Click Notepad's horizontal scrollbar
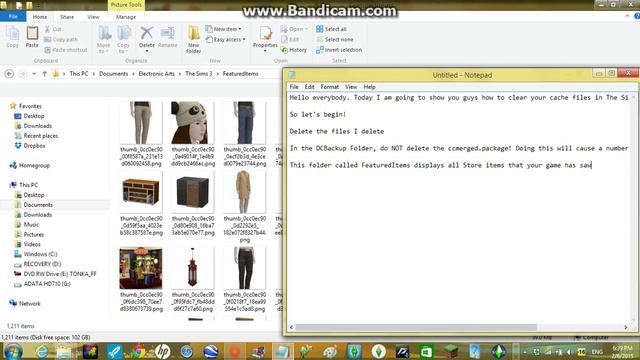The image size is (640, 360). (x=416, y=327)
